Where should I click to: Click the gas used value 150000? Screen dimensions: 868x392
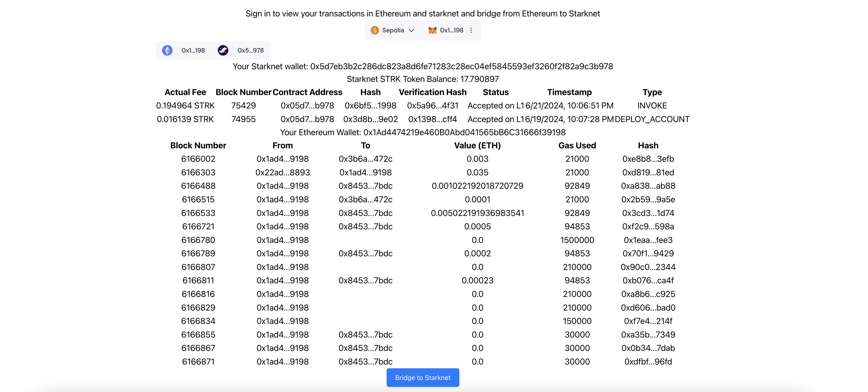[577, 321]
